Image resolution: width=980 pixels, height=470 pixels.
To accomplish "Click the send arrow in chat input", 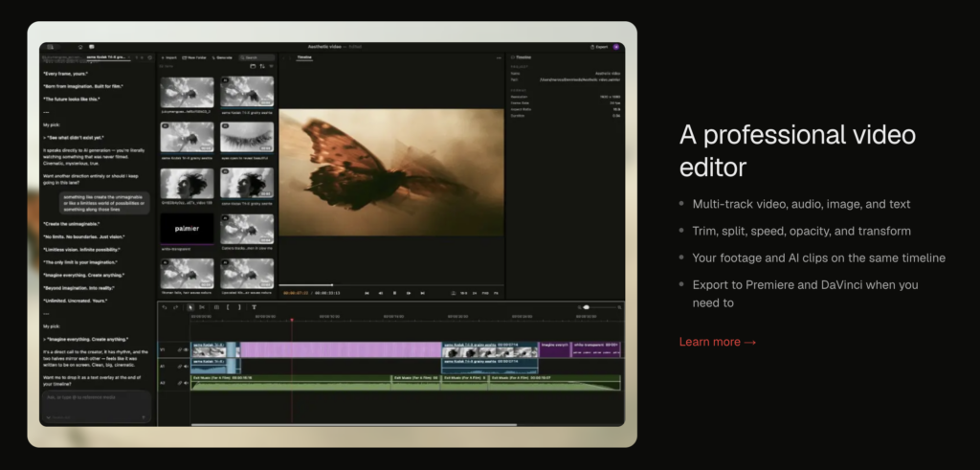I will pyautogui.click(x=144, y=417).
